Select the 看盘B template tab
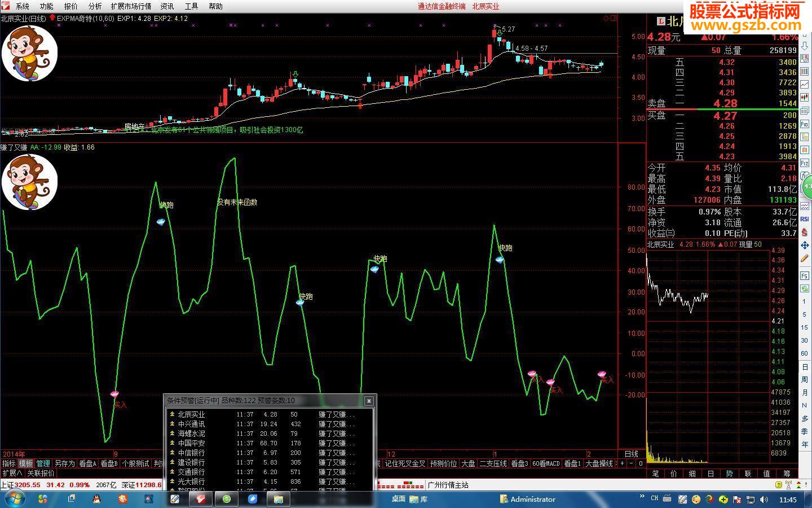 point(109,463)
